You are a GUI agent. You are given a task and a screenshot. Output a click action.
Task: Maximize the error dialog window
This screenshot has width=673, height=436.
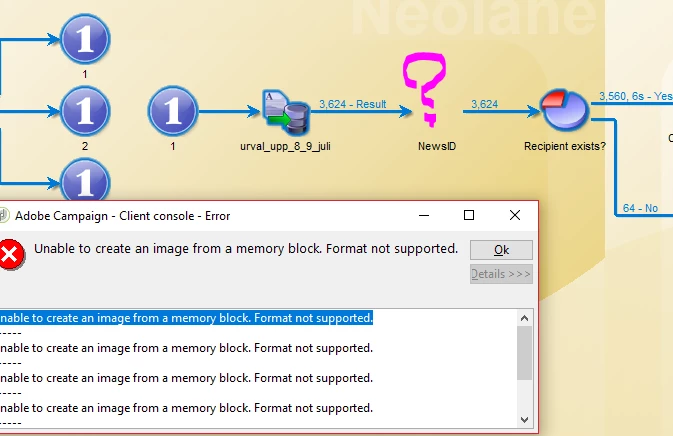tap(469, 215)
